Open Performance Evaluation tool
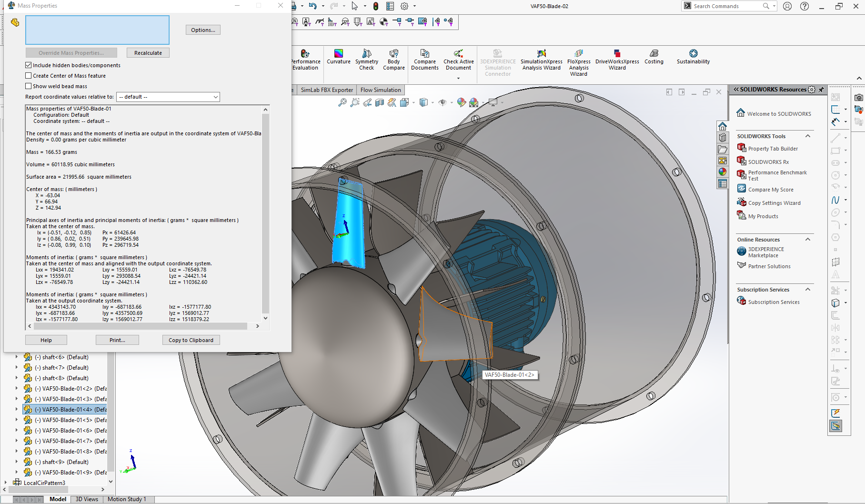This screenshot has width=865, height=504. [x=306, y=60]
